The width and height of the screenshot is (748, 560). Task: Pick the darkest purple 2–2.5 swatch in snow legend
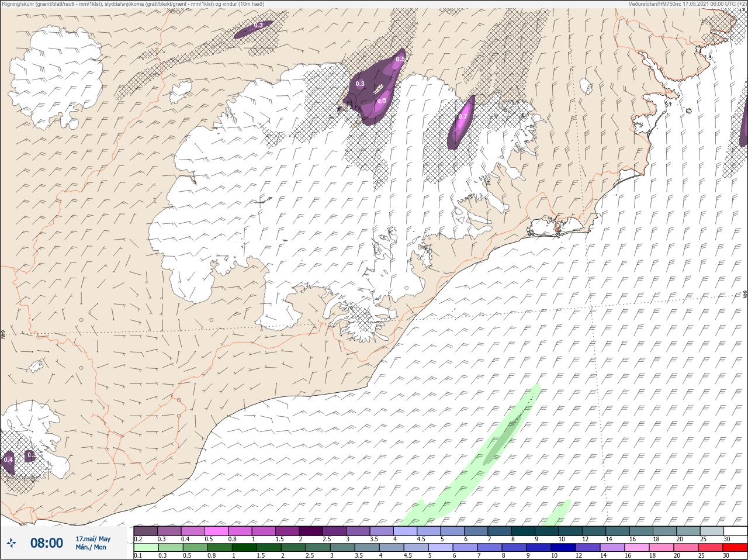[311, 531]
